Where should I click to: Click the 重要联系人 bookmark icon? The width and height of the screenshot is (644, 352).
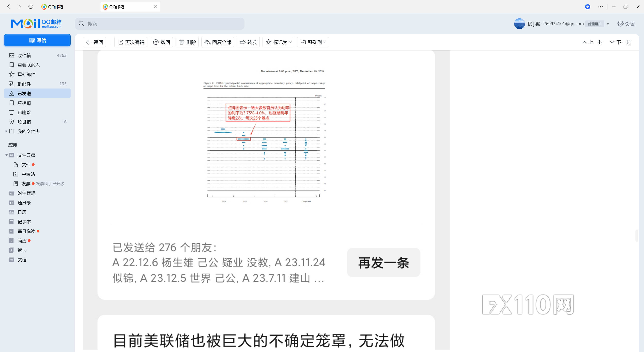tap(12, 65)
